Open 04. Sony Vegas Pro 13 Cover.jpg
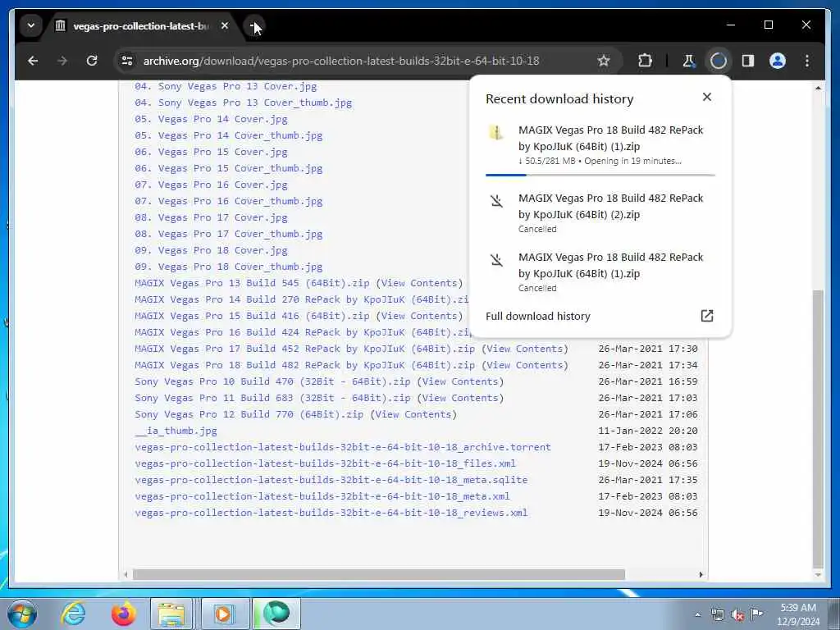 [226, 86]
